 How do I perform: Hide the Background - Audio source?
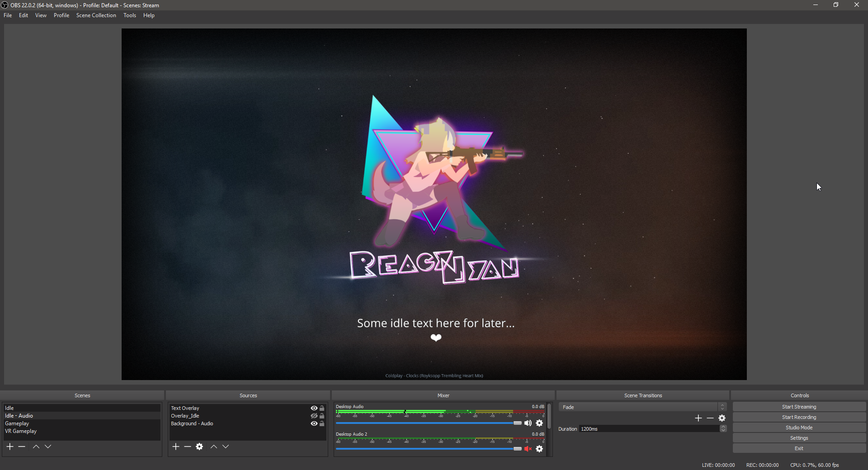(x=314, y=423)
